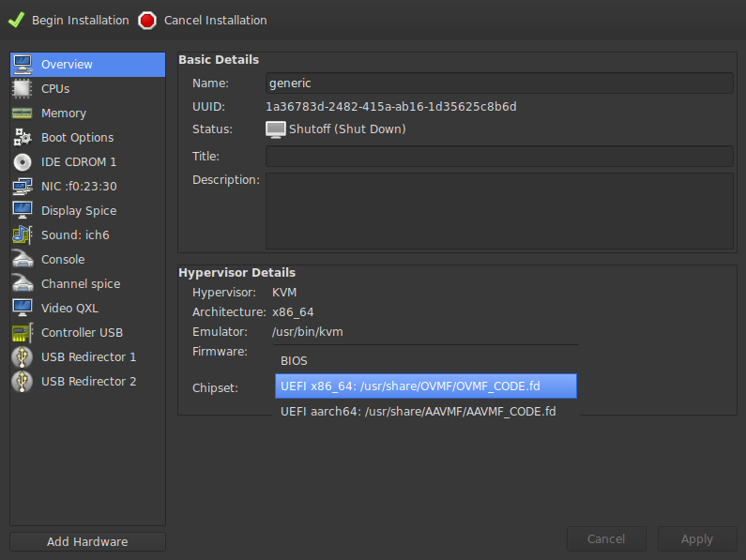The image size is (746, 560).
Task: Open IDE CDROM 1 disc icon
Action: coord(22,162)
